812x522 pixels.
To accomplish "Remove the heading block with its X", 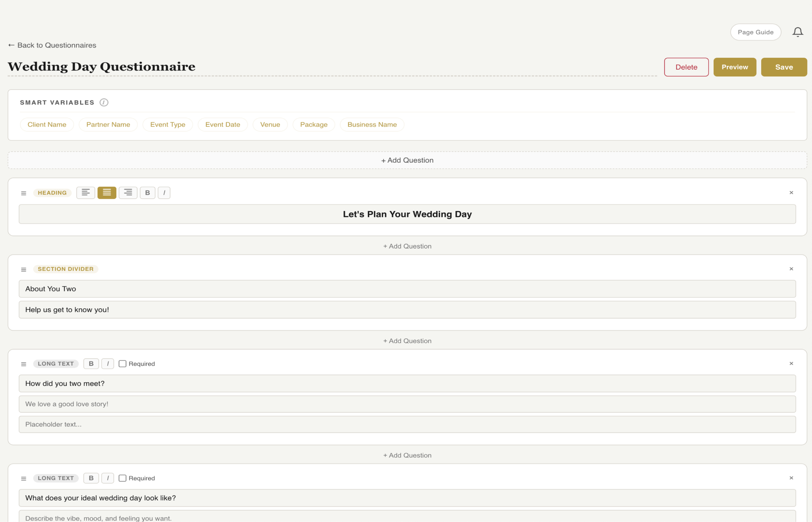I will [x=791, y=193].
